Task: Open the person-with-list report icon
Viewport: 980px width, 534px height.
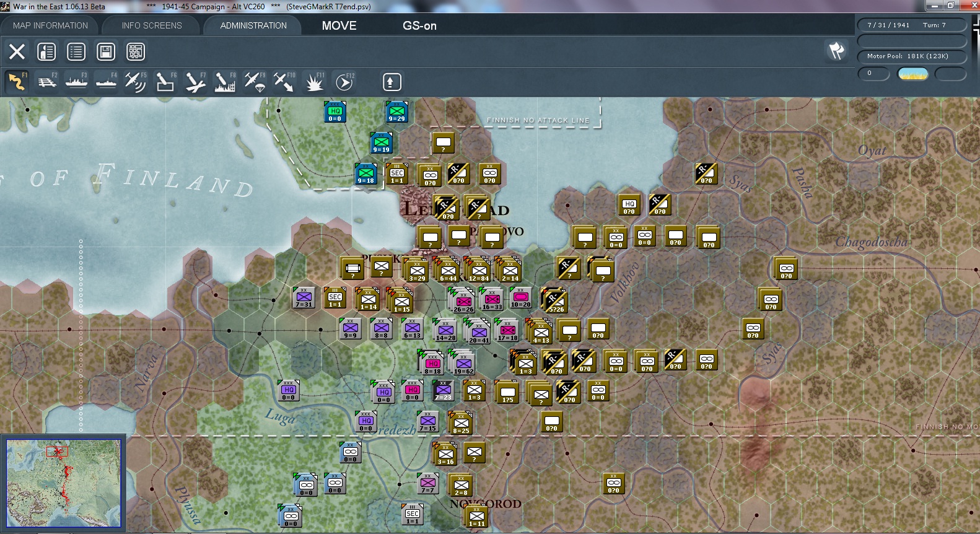Action: pos(46,51)
